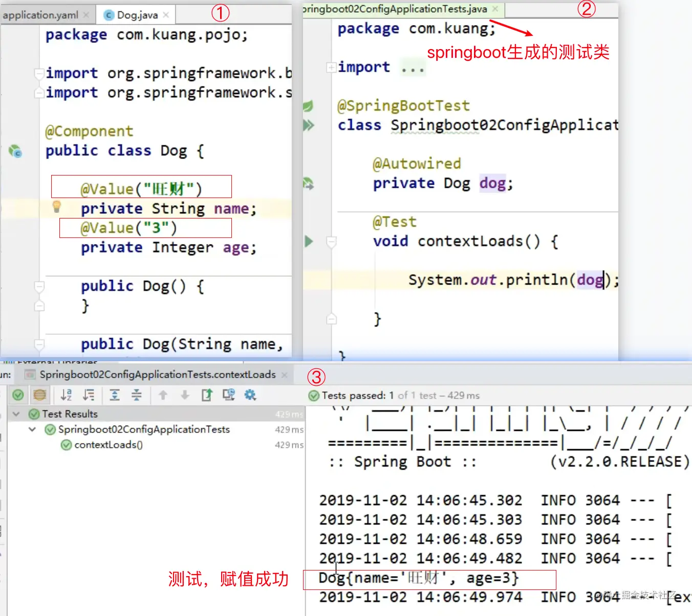This screenshot has height=616, width=692.
Task: Go to previous failed test arrow
Action: coord(163,395)
